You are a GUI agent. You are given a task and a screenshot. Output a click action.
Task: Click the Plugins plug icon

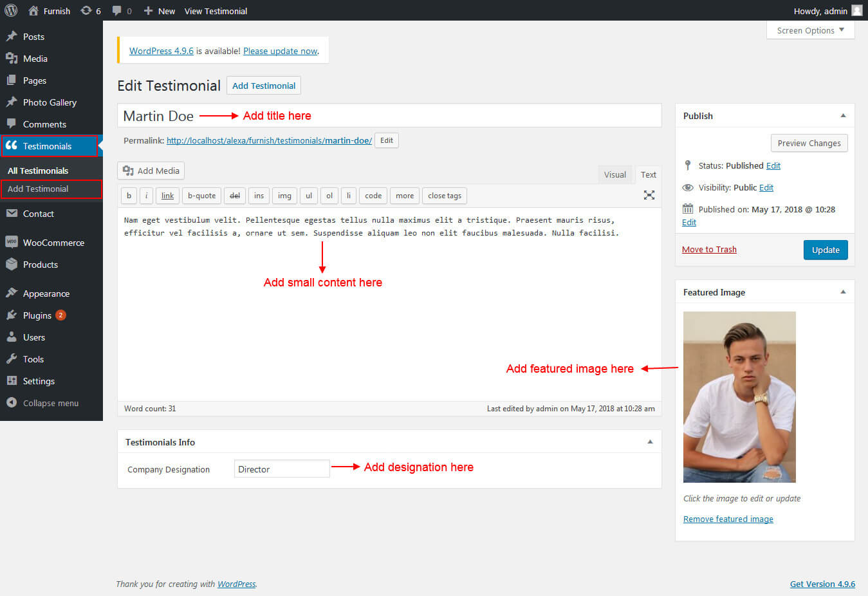(x=12, y=315)
